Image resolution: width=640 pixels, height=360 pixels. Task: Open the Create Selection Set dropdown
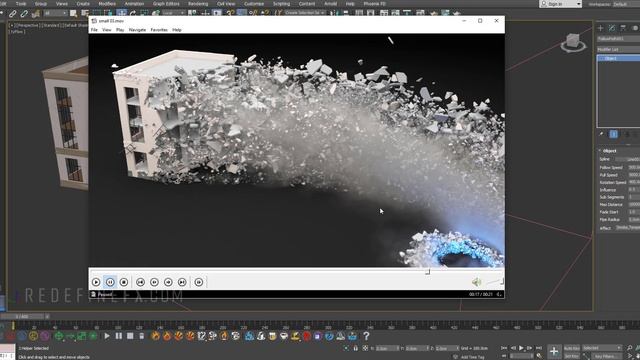[305, 13]
